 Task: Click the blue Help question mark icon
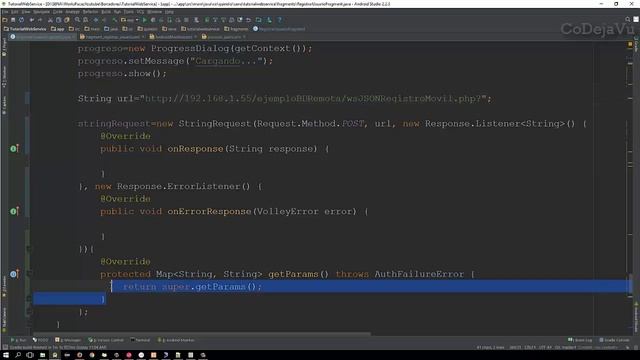[x=280, y=20]
